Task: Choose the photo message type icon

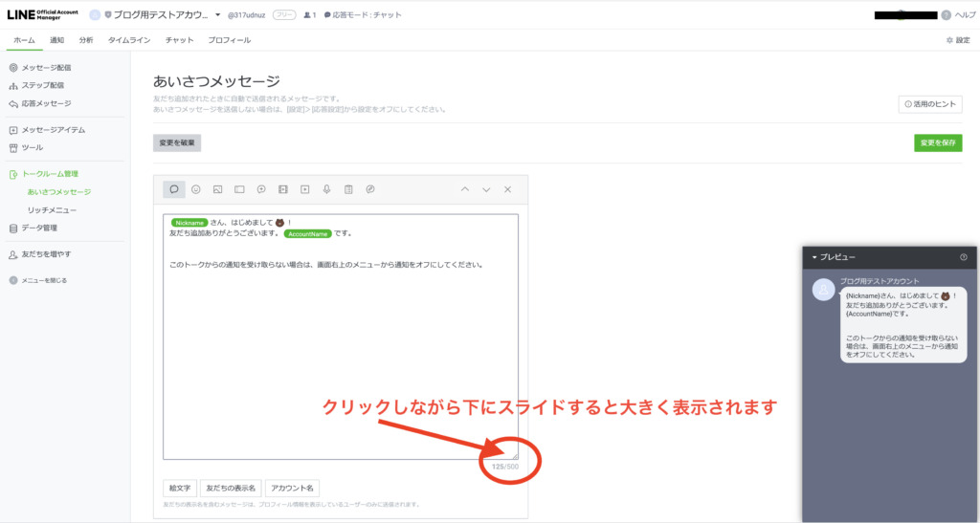Action: [x=218, y=189]
